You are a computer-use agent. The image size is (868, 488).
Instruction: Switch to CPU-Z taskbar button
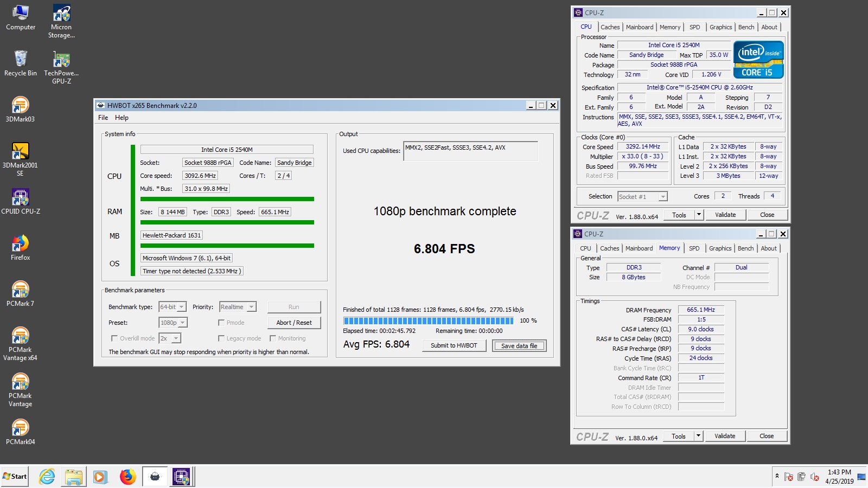point(181,477)
